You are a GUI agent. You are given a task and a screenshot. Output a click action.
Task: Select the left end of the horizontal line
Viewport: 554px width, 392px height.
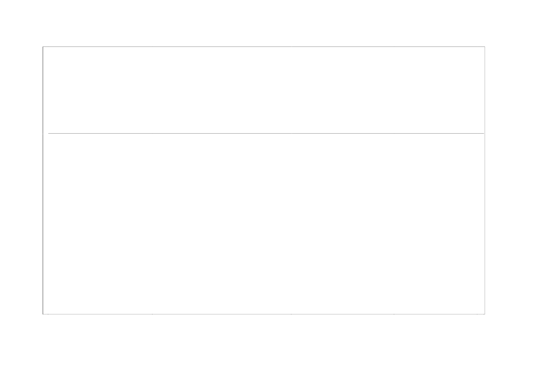[x=49, y=133]
